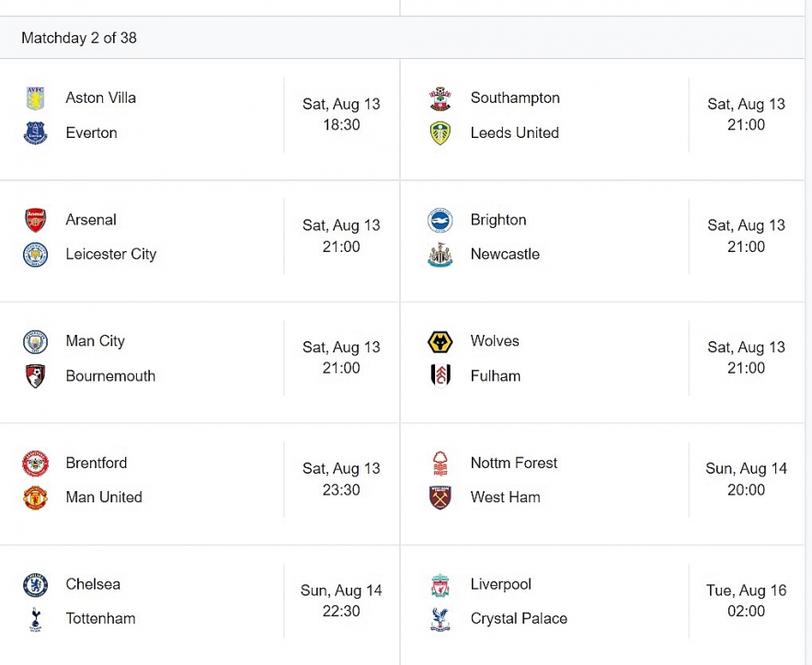
Task: Select the Matchday 2 of 38 header
Action: (x=79, y=39)
